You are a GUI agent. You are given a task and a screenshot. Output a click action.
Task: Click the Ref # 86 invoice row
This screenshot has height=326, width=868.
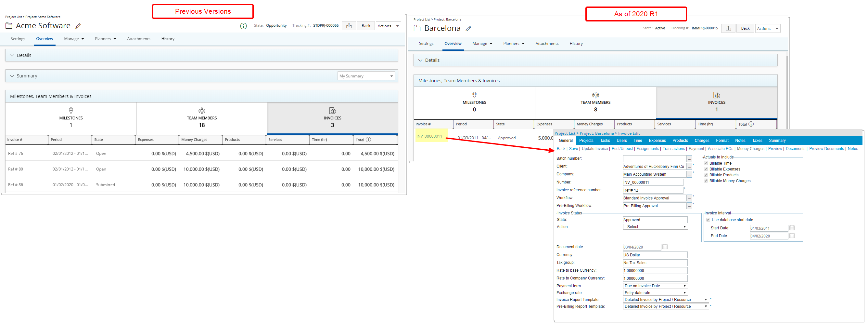(x=201, y=185)
